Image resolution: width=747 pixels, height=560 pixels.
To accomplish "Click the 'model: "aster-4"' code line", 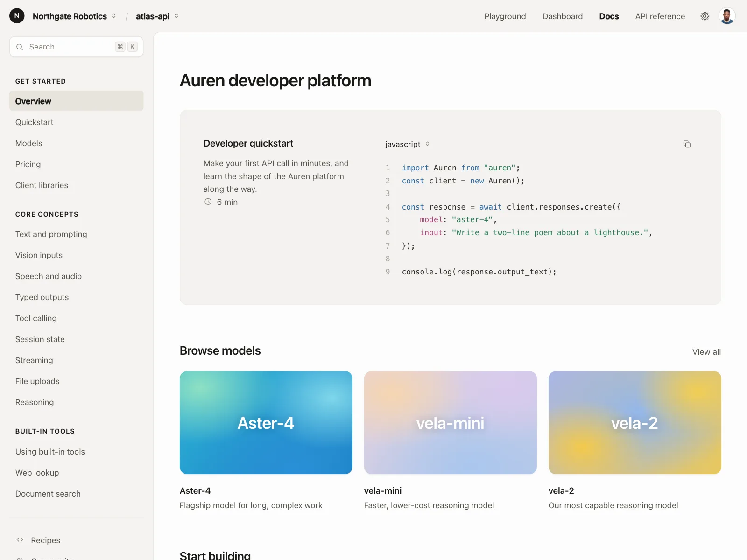I will 458,219.
